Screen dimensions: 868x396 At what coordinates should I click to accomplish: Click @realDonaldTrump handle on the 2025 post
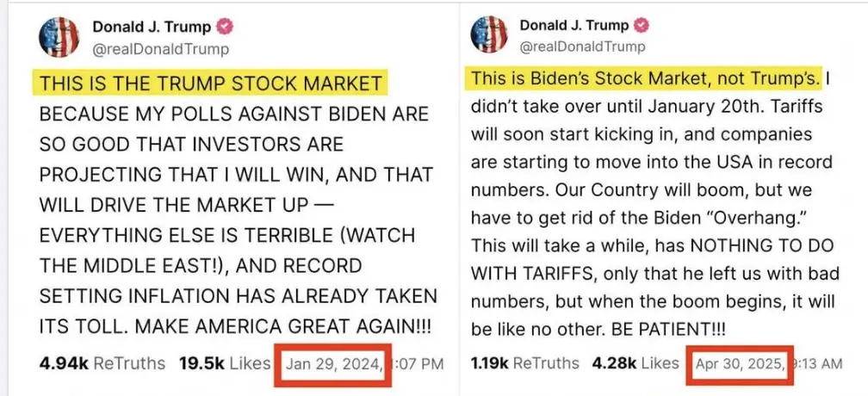pyautogui.click(x=582, y=46)
